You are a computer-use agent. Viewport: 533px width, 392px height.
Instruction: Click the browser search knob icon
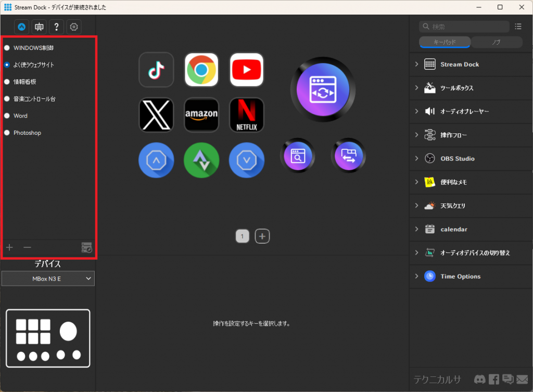click(298, 156)
